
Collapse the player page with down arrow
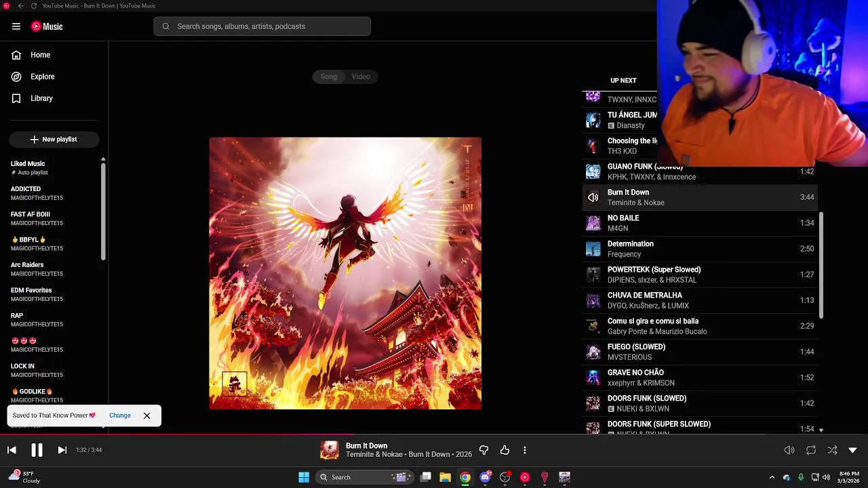(852, 450)
